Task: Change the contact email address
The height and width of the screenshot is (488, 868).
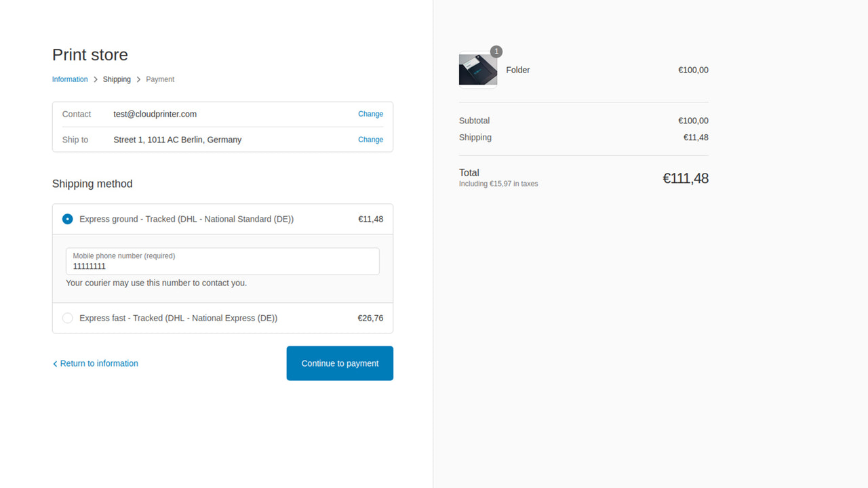Action: coord(370,114)
